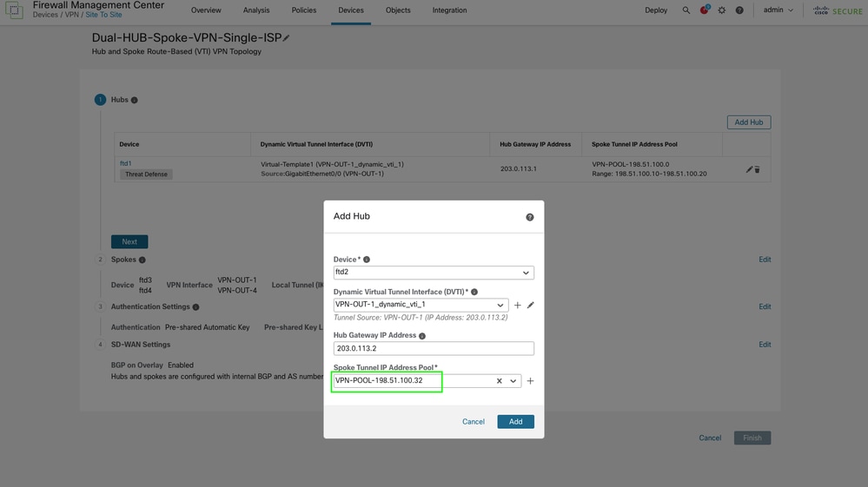Click the Add Hub button
868x487 pixels.
pos(749,122)
